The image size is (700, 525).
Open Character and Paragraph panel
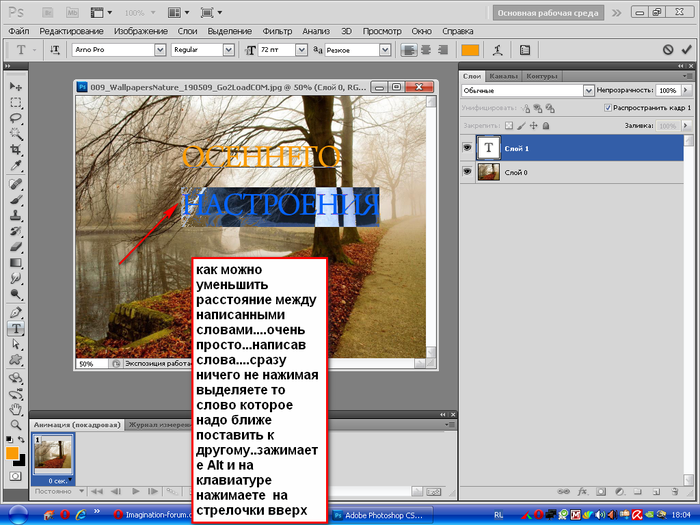click(x=525, y=50)
